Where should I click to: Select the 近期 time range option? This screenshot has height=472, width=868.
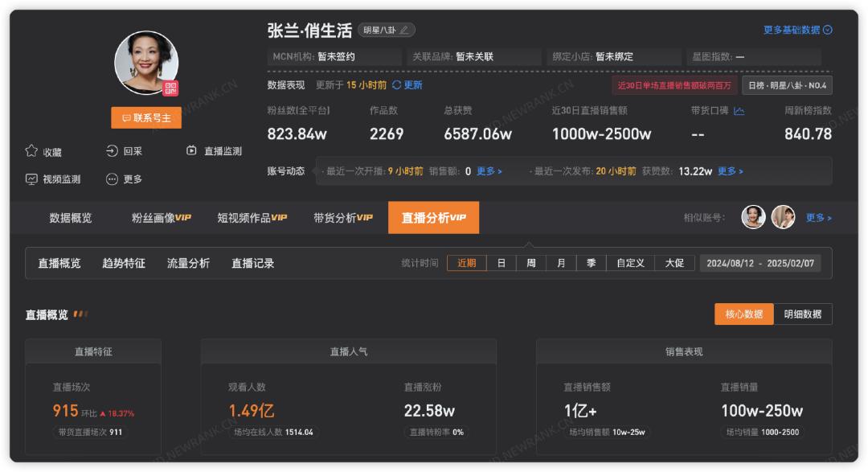(467, 263)
